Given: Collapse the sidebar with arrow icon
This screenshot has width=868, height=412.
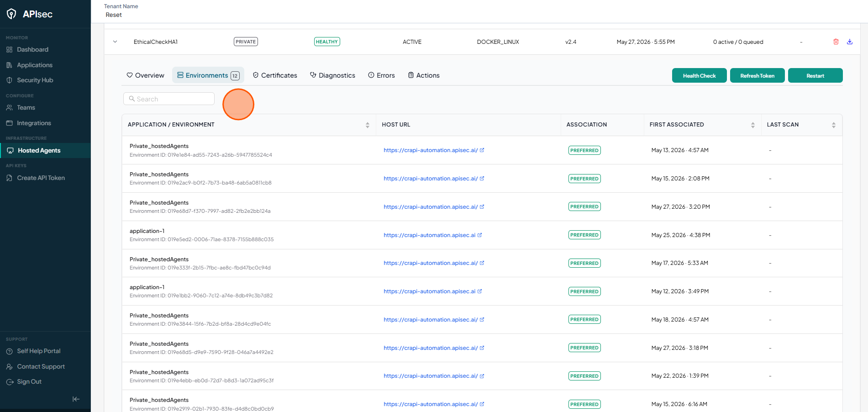Looking at the screenshot, I should [76, 399].
